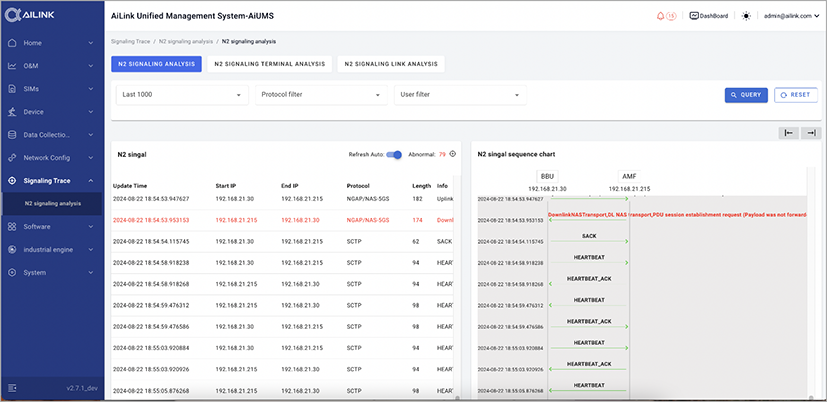Click the expand-right arrow above sequence chart
The height and width of the screenshot is (402, 827).
coord(811,133)
